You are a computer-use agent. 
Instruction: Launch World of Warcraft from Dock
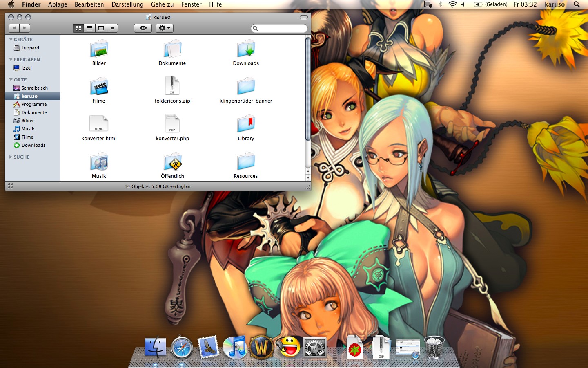pyautogui.click(x=261, y=348)
